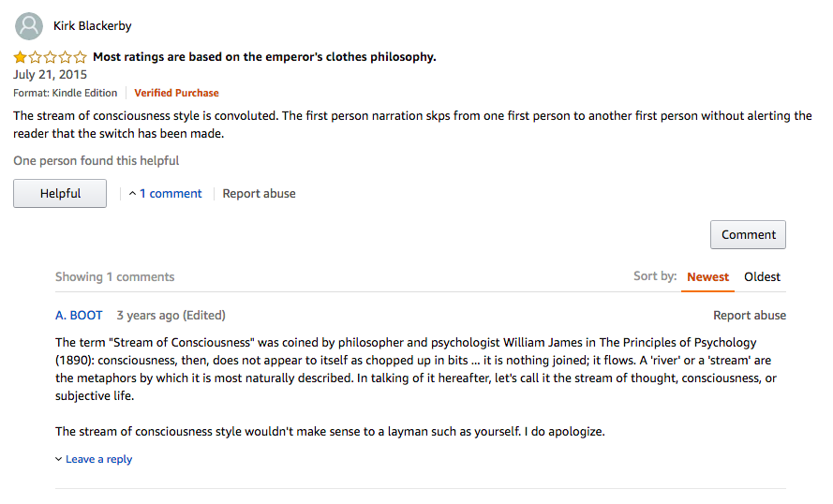Report abuse on Kirk Blackerby's review

point(259,194)
